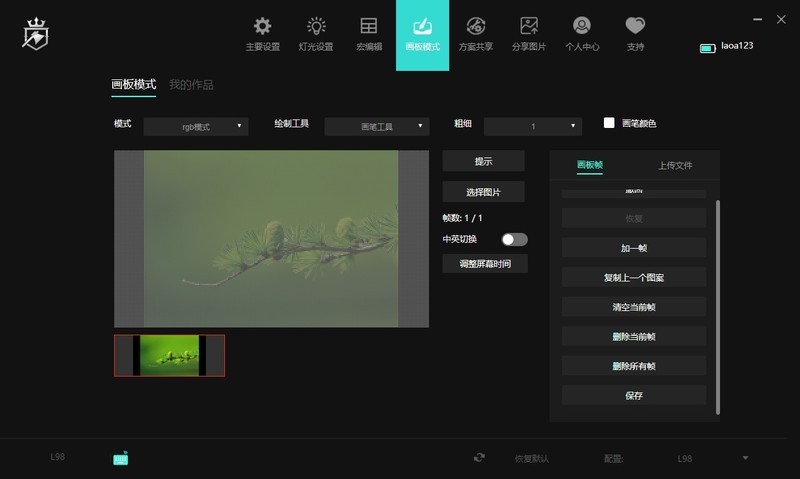This screenshot has width=800, height=479.
Task: Select the 上传文件 panel tab
Action: coord(675,165)
